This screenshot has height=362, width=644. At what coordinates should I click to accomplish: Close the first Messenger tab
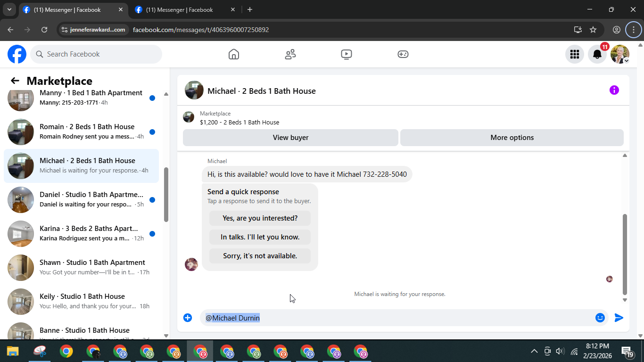tap(121, 9)
